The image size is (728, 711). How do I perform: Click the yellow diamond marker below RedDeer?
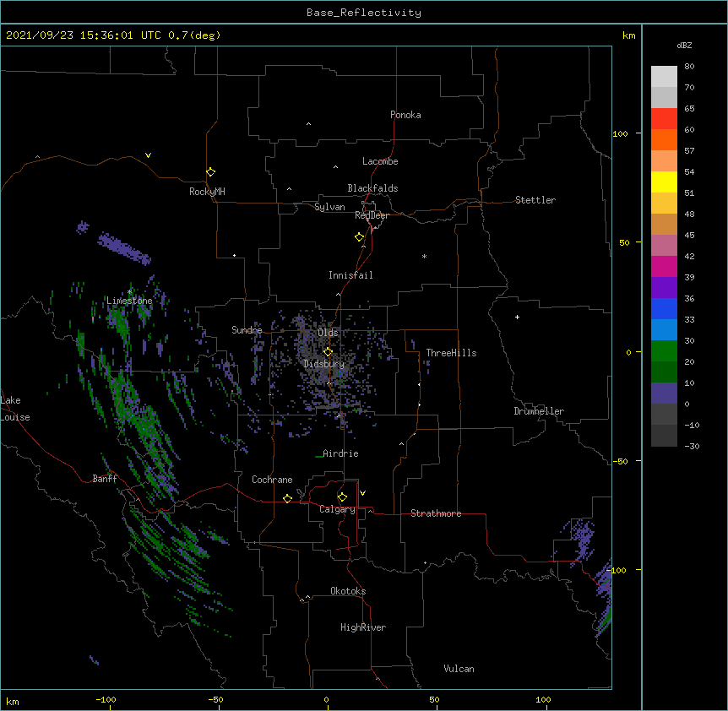point(359,236)
